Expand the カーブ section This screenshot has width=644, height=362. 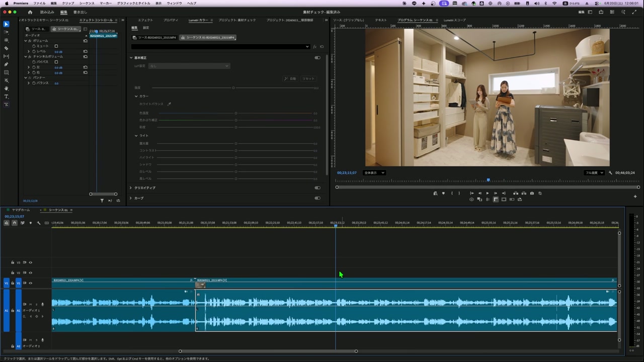click(x=131, y=198)
